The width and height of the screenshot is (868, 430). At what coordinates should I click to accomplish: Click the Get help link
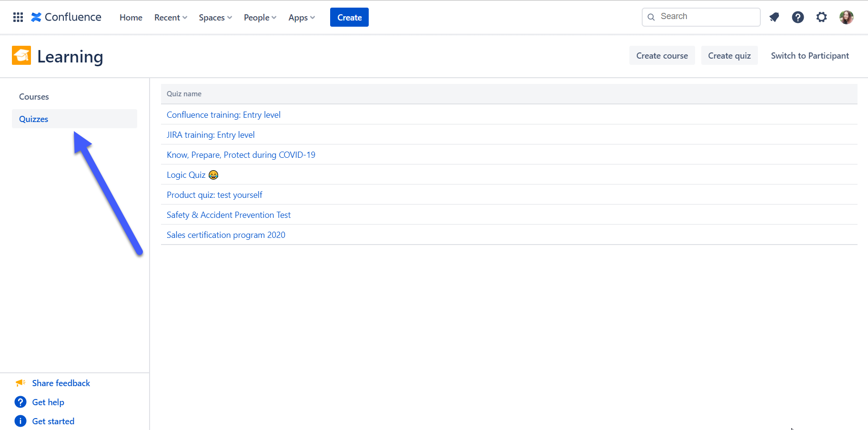coord(48,402)
